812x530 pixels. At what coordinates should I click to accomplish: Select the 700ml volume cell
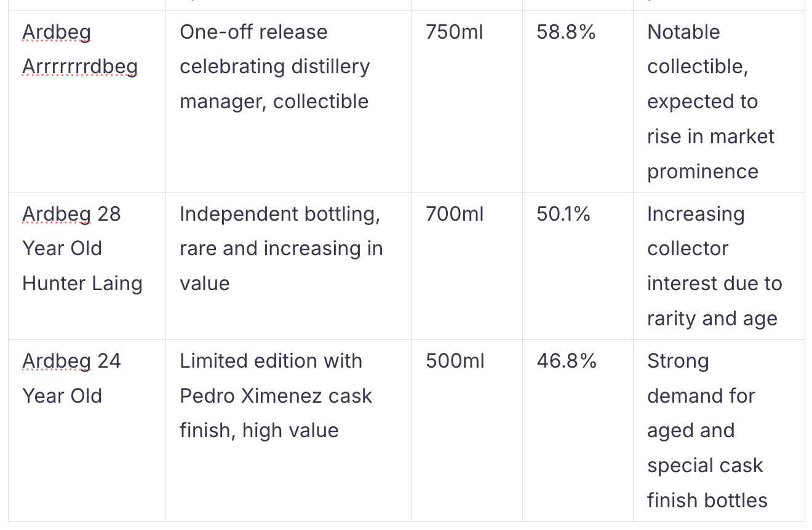pyautogui.click(x=467, y=266)
